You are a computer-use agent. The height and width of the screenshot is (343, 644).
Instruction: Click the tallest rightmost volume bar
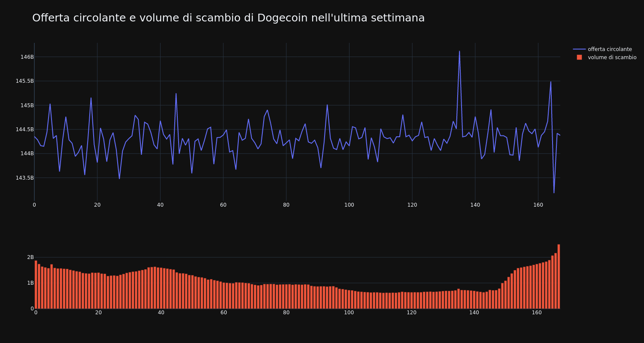pos(559,277)
